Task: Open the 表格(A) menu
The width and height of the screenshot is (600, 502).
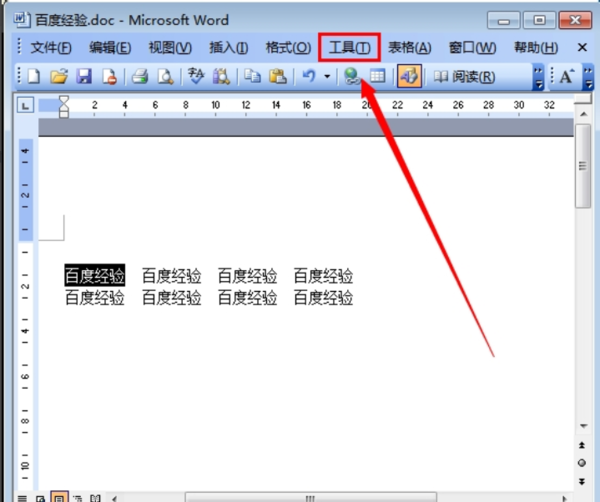Action: (x=409, y=48)
